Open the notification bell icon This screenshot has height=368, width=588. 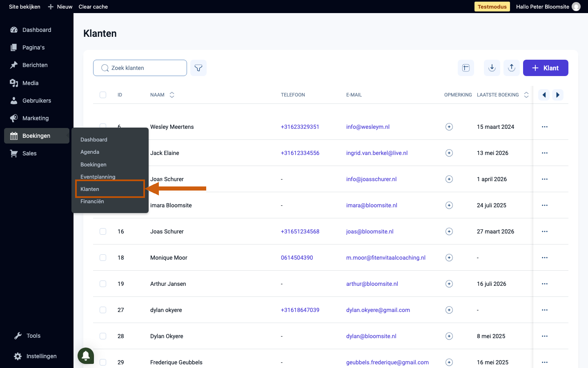[86, 356]
